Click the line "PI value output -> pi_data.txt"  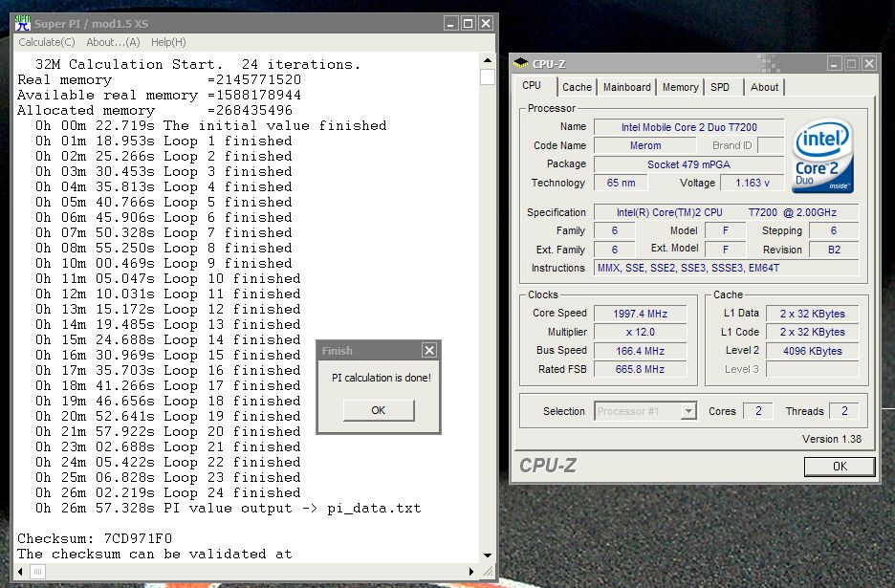coord(228,508)
